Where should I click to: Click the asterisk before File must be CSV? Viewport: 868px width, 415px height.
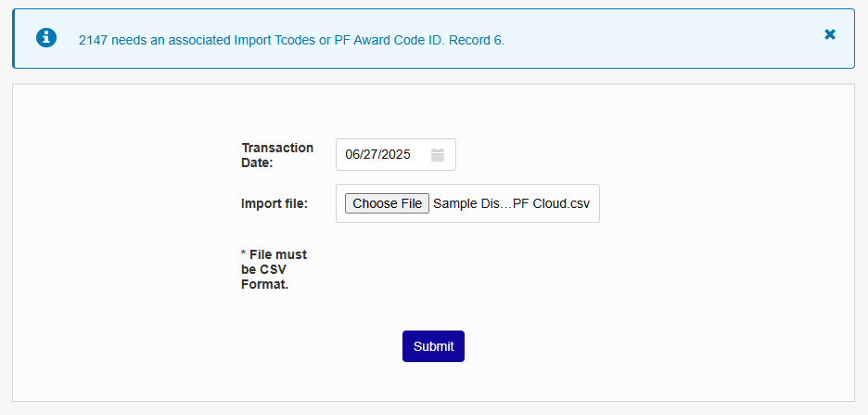(x=244, y=254)
